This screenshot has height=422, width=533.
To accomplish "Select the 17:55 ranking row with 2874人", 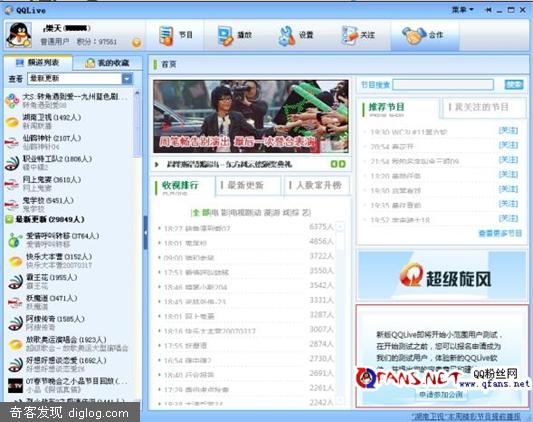I will 245,345.
